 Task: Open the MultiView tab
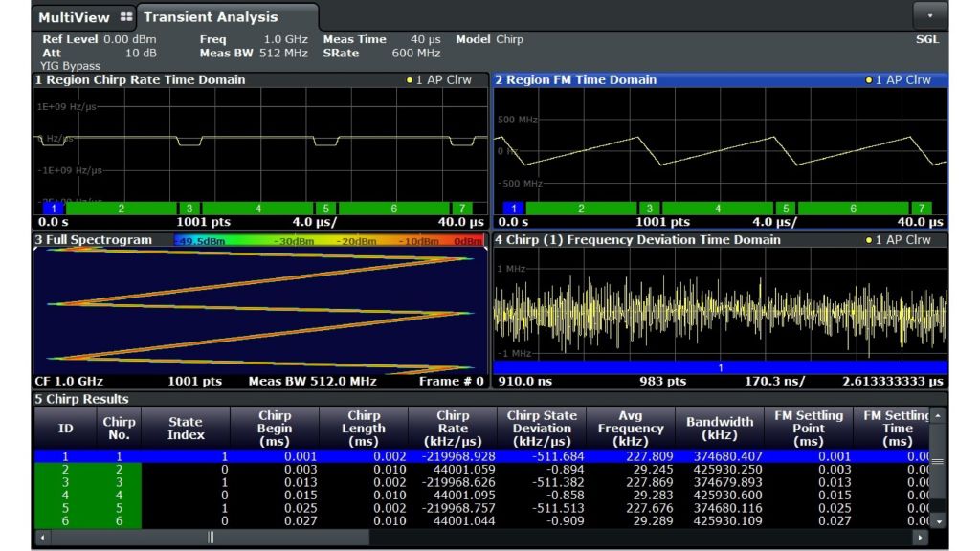click(72, 17)
